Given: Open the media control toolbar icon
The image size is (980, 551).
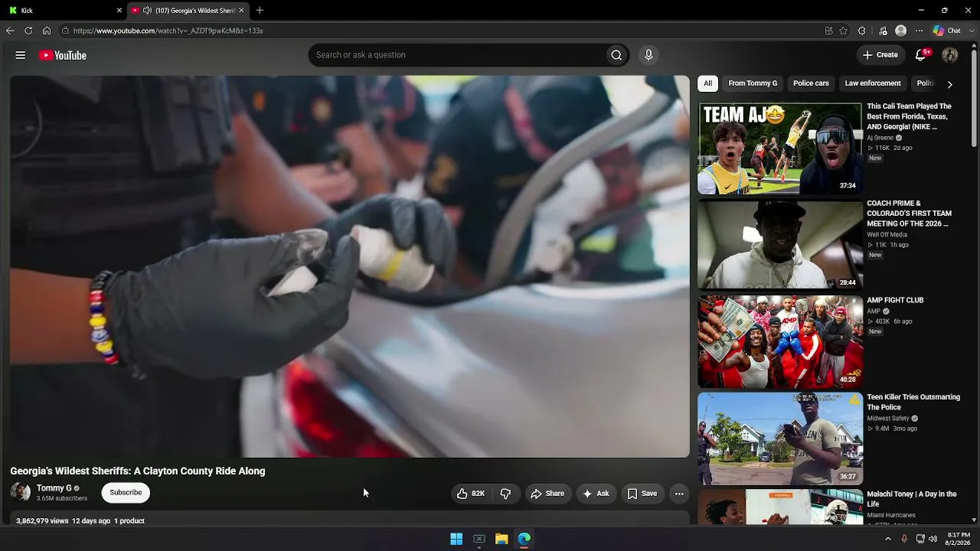Looking at the screenshot, I should [883, 31].
